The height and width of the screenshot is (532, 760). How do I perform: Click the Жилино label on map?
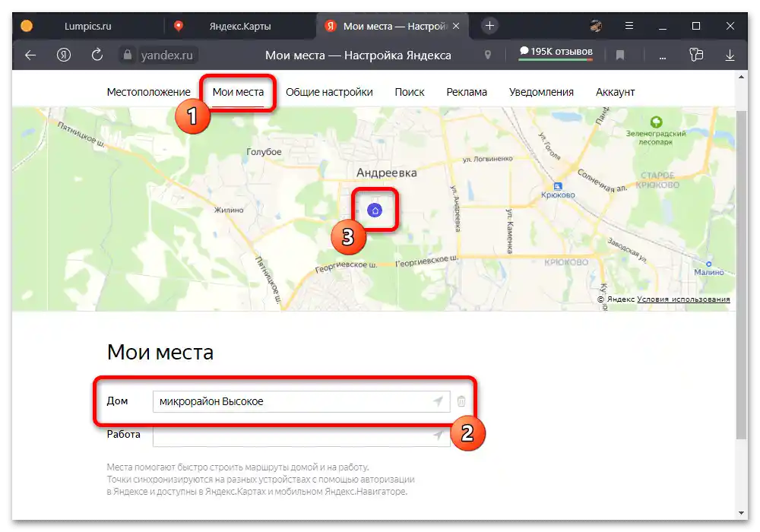pyautogui.click(x=229, y=210)
